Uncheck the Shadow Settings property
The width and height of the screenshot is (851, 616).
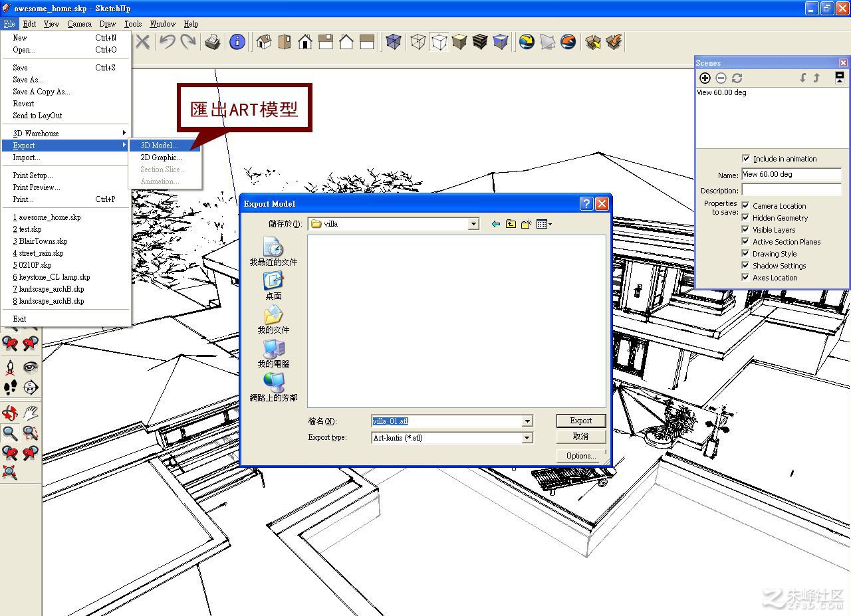click(x=746, y=266)
